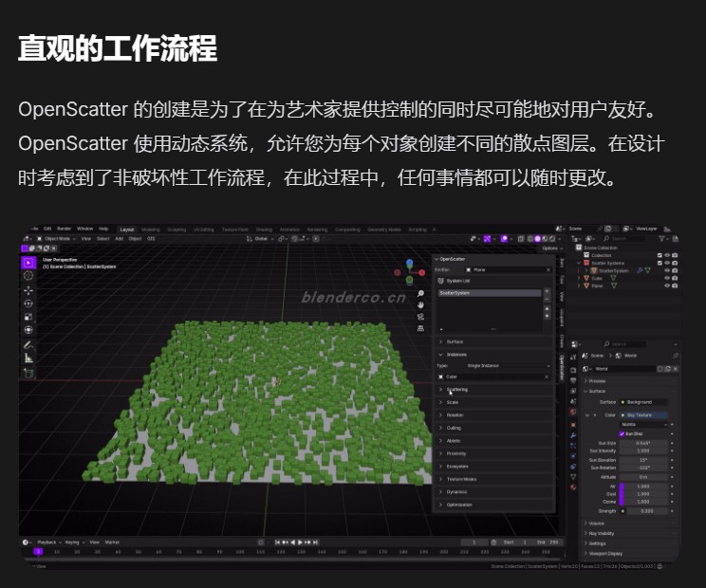Hide Cube object in outliner

point(667,278)
